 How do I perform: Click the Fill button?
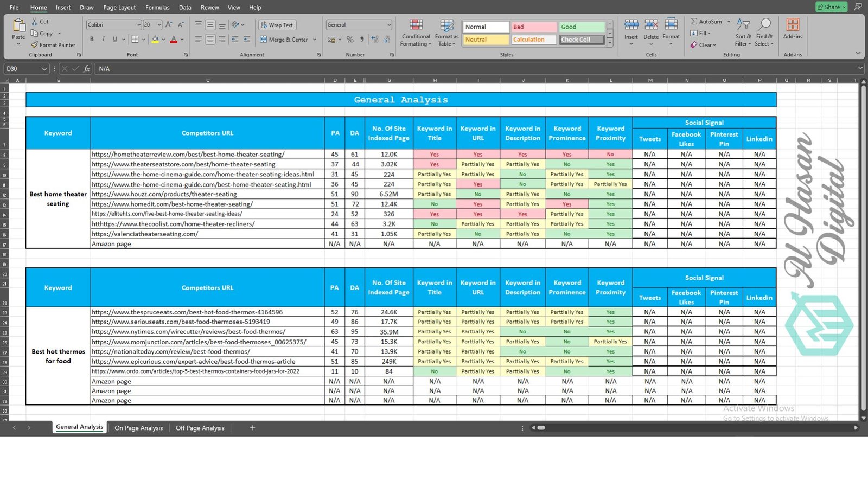coord(700,33)
